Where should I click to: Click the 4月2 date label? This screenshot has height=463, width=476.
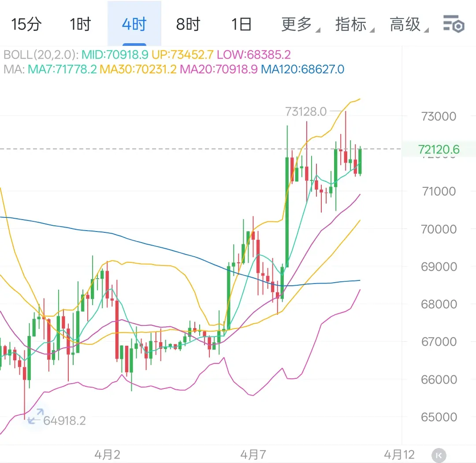[107, 455]
